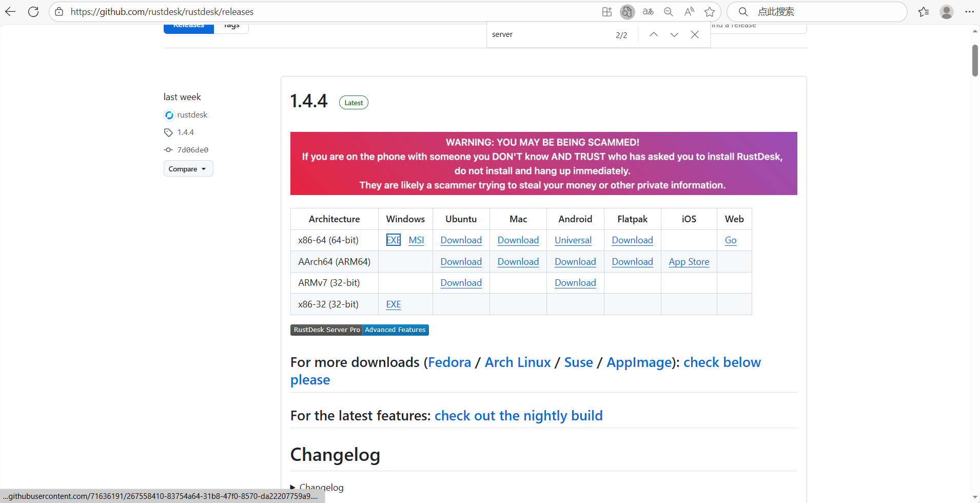Download Ubuntu x86-64 package

tap(461, 240)
